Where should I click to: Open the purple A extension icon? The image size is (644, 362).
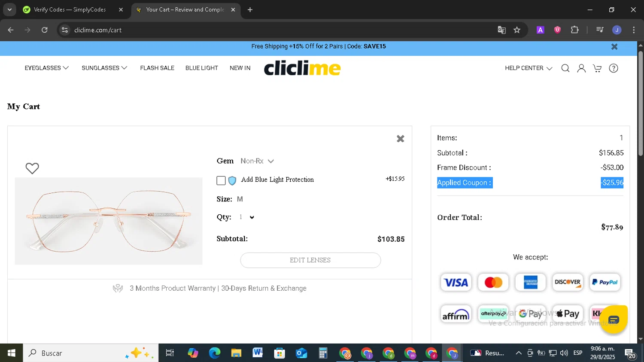541,30
